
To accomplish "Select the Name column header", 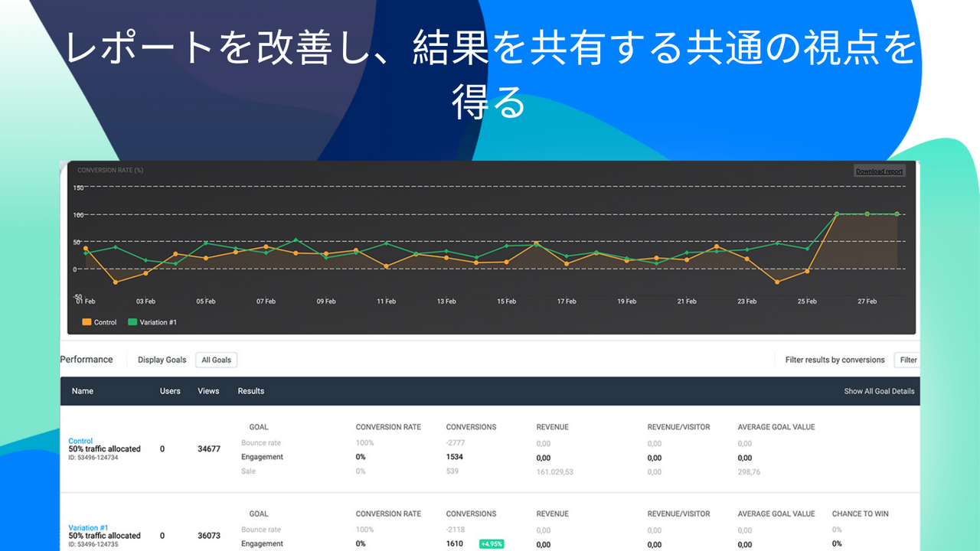I will point(83,391).
